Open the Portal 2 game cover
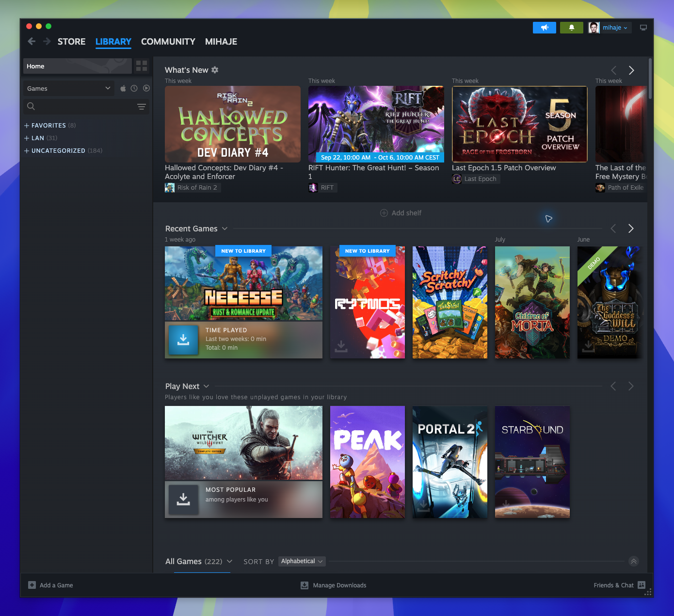This screenshot has width=674, height=616. tap(450, 462)
